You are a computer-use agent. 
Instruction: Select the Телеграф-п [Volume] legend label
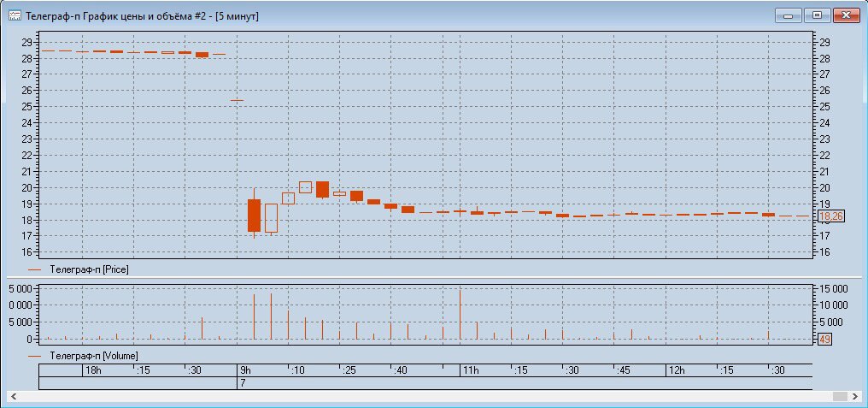[94, 355]
